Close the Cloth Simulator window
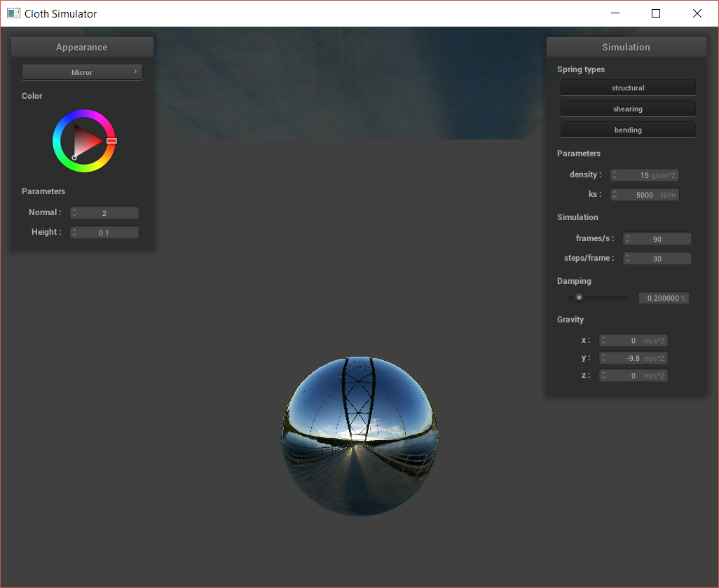The width and height of the screenshot is (719, 588). pyautogui.click(x=697, y=13)
